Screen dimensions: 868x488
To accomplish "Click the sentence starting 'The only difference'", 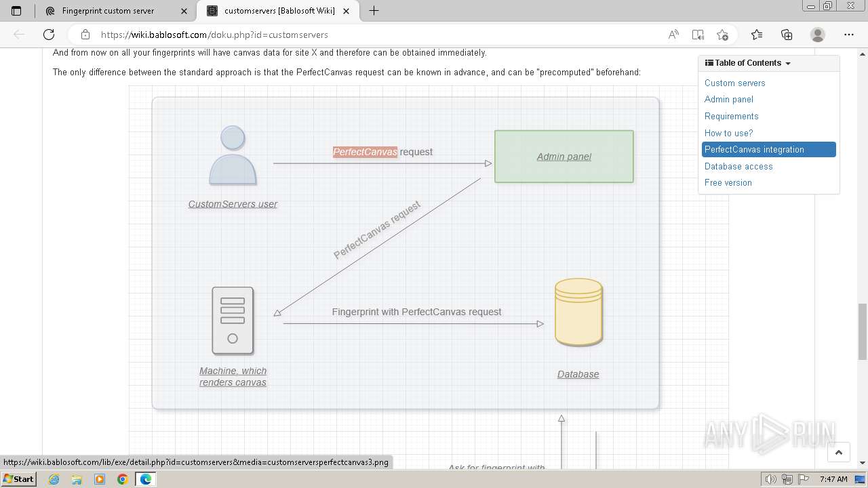I will tap(347, 72).
